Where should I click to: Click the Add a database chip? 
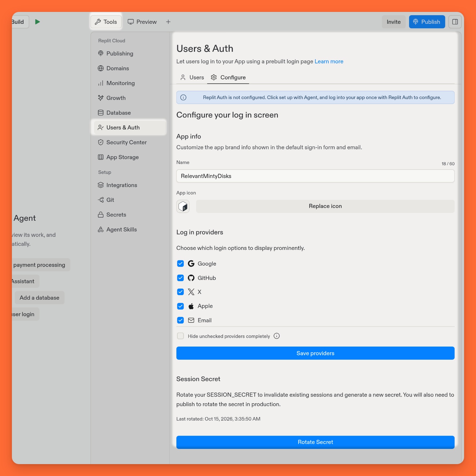(40, 298)
